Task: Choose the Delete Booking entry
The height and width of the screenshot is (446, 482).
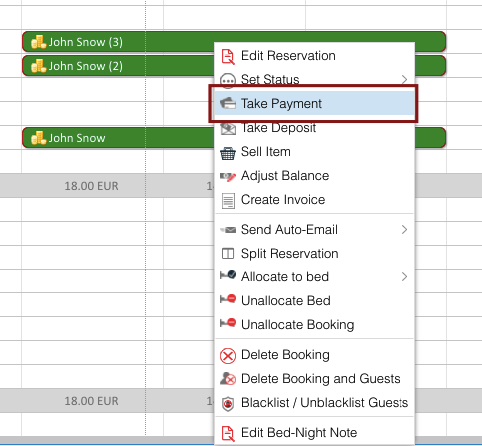Action: click(x=314, y=355)
